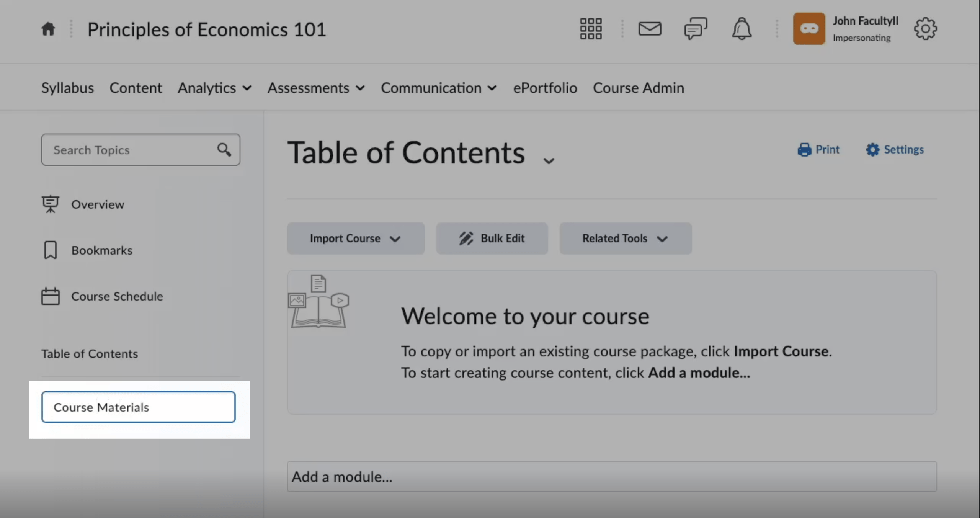The image size is (980, 518).
Task: Select the Overview sidebar icon
Action: click(51, 204)
